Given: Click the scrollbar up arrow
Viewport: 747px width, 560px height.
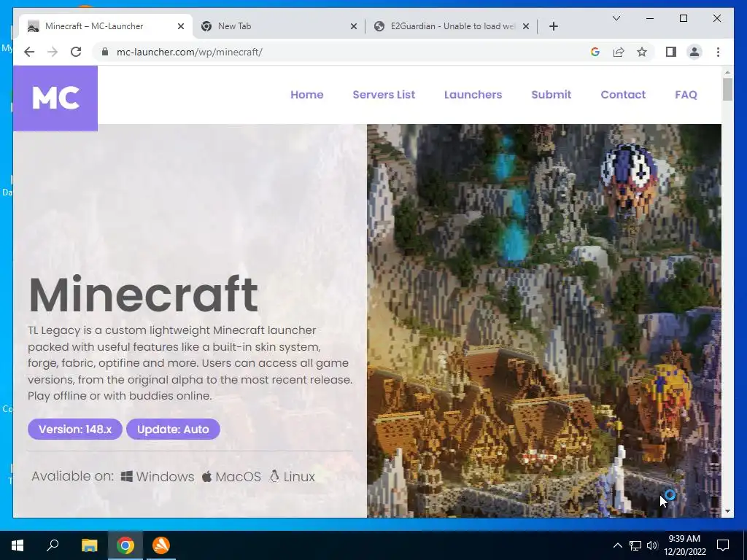Looking at the screenshot, I should (727, 72).
